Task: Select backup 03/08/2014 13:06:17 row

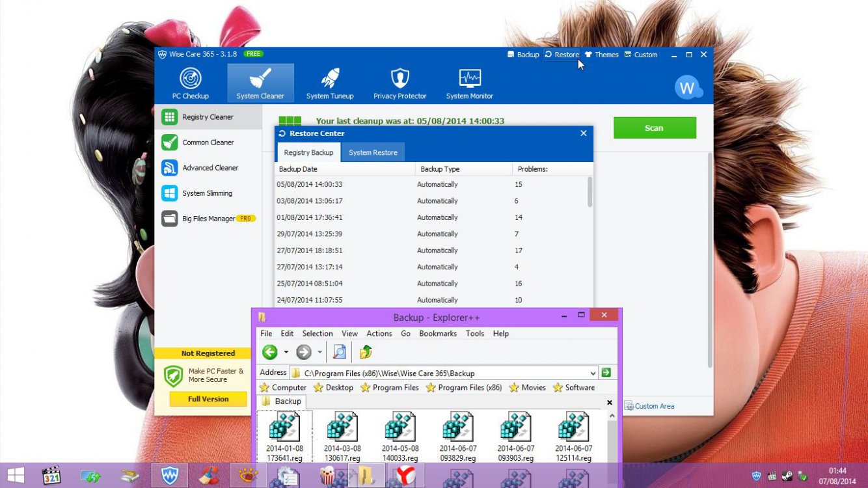Action: (x=431, y=201)
